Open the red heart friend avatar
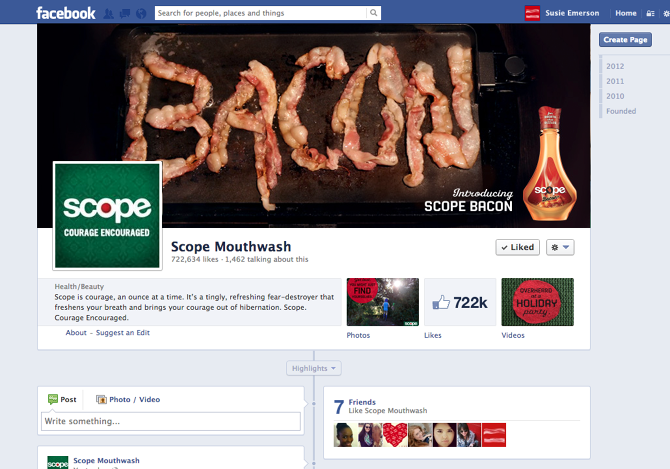The width and height of the screenshot is (670, 469). pos(395,435)
